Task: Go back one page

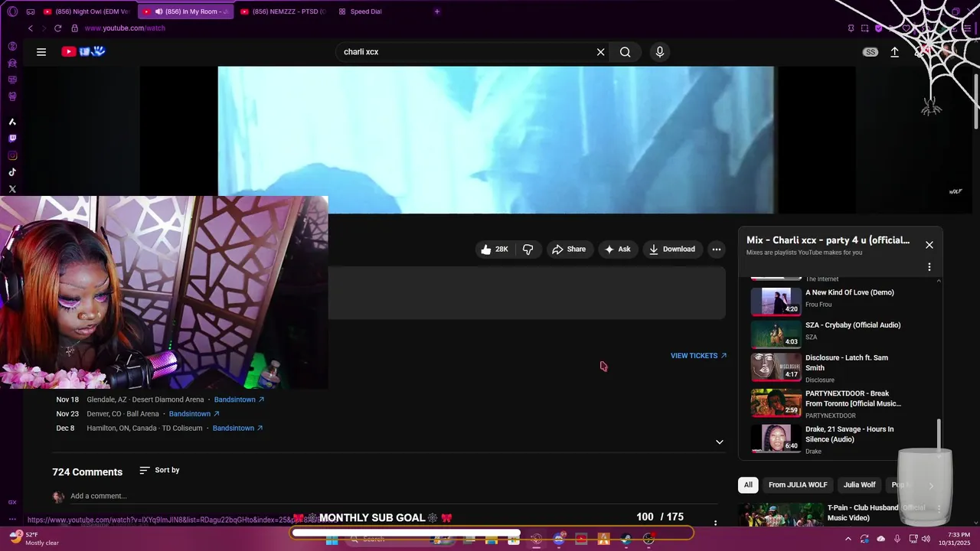Action: [x=31, y=28]
